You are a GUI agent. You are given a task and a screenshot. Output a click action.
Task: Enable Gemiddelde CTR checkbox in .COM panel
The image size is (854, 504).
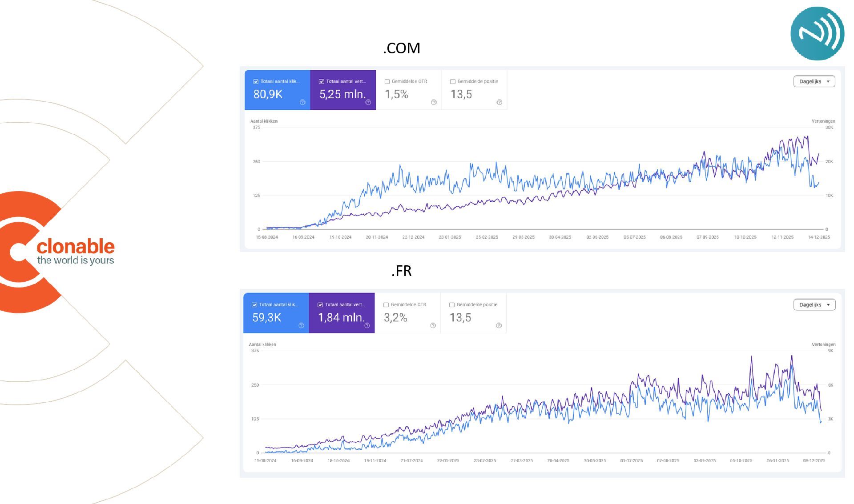pos(387,82)
